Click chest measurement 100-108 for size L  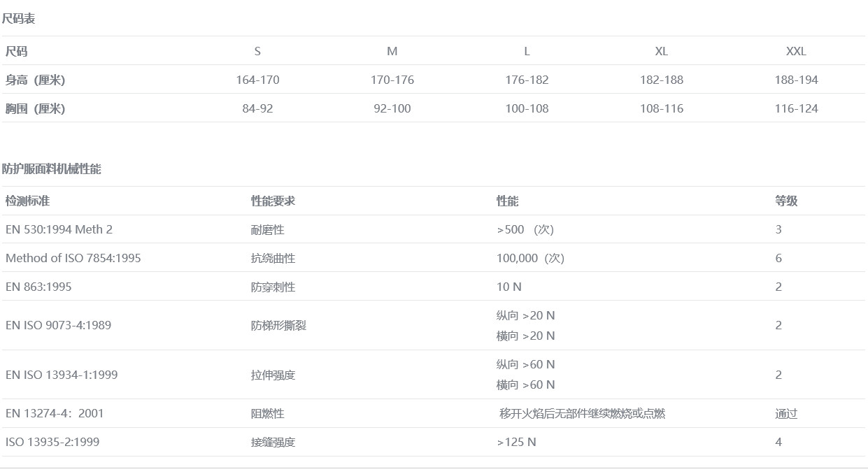[x=527, y=108]
